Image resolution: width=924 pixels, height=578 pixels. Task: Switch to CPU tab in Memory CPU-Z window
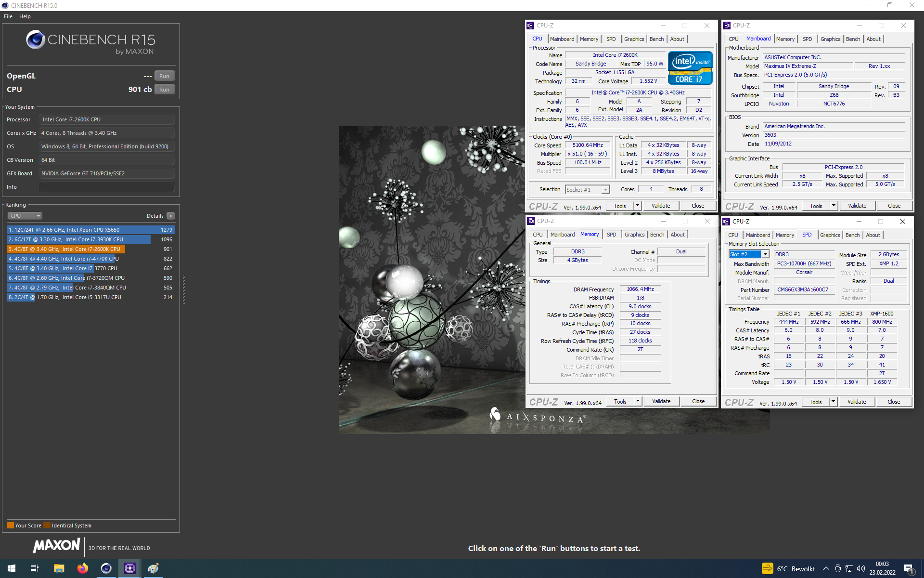click(538, 235)
